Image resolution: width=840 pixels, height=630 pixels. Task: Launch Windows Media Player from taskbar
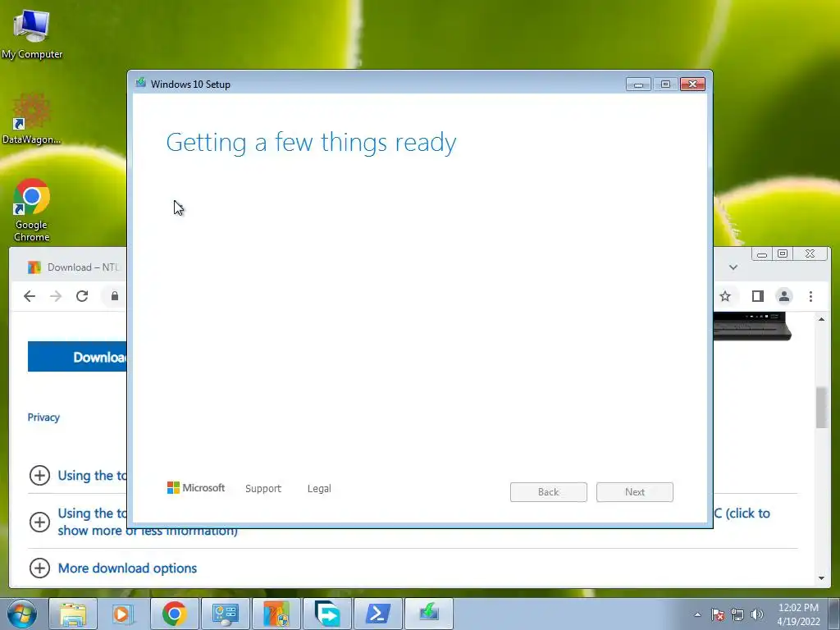(x=123, y=614)
